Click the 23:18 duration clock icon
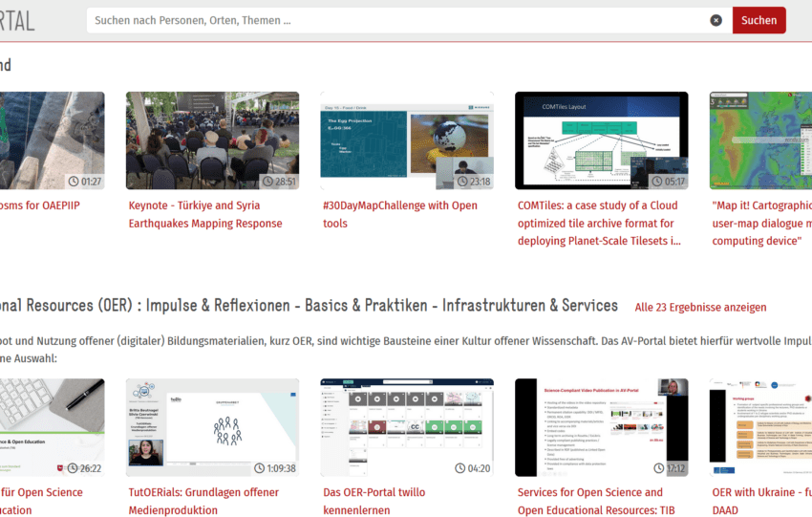 click(x=461, y=182)
